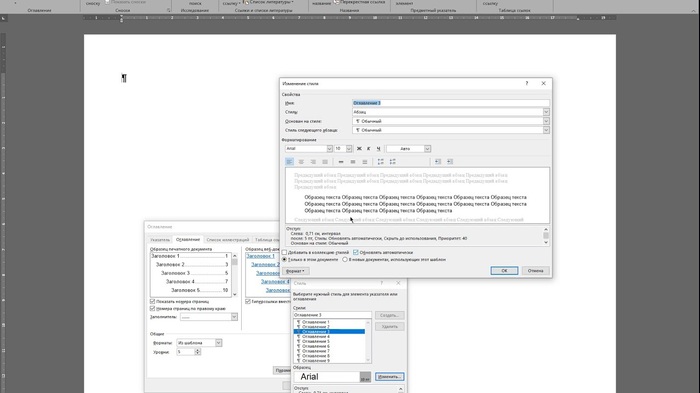Open Форматы dropdown showing Из шаблона
700x393 pixels.
point(218,343)
